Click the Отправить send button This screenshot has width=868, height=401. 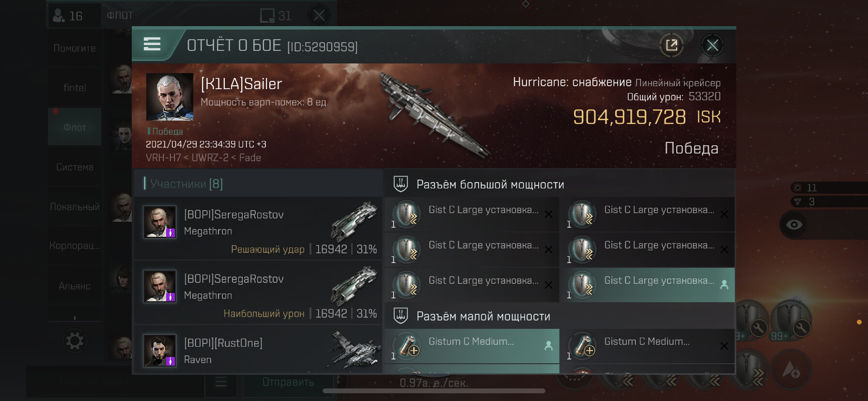pyautogui.click(x=288, y=382)
